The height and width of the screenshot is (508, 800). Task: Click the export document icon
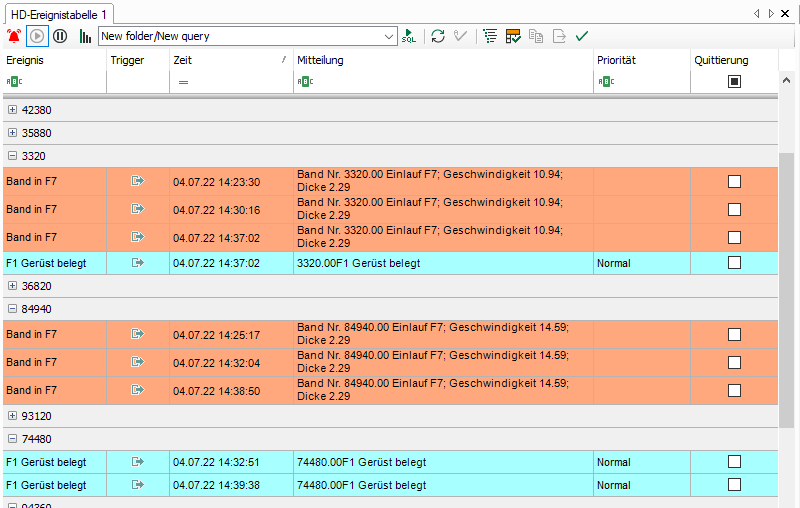(x=559, y=36)
